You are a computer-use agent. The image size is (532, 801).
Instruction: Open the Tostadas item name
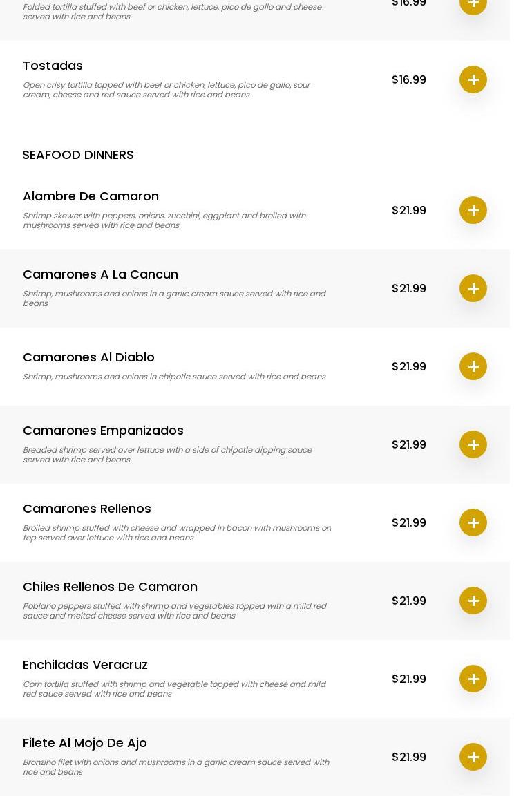(x=53, y=66)
